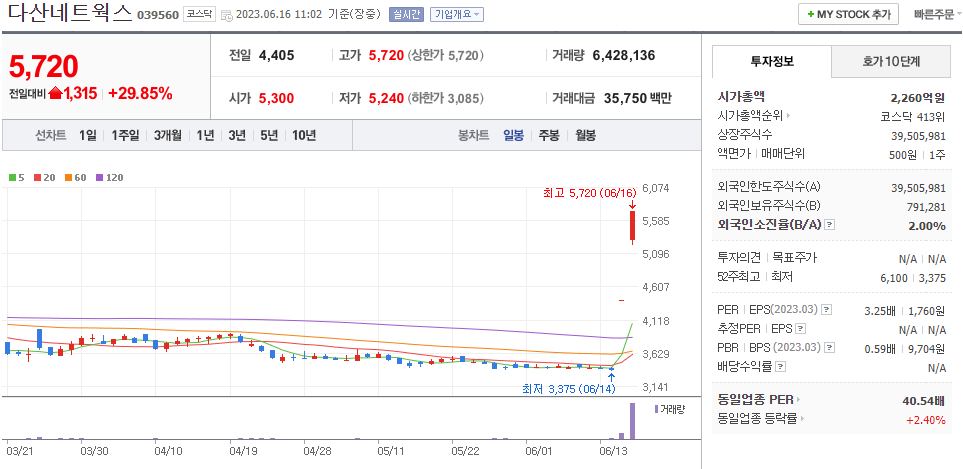This screenshot has height=469, width=963.
Task: Select the 3개월 line chart period
Action: (x=168, y=136)
